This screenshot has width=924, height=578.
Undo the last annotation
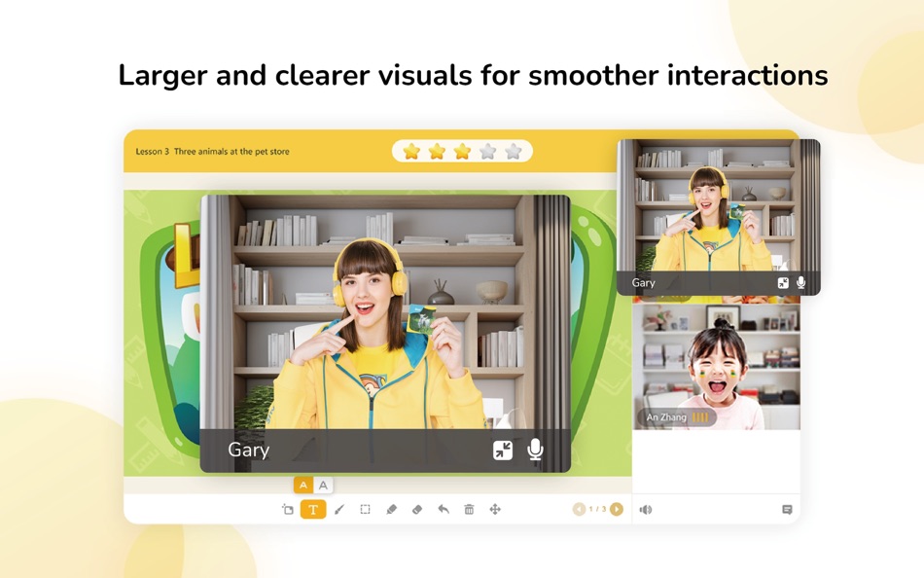click(x=444, y=510)
